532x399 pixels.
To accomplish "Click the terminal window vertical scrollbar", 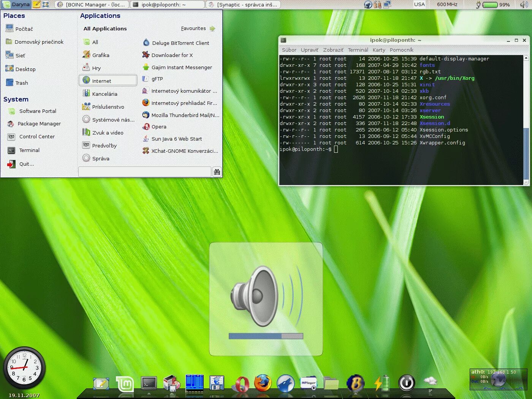I will pyautogui.click(x=526, y=120).
